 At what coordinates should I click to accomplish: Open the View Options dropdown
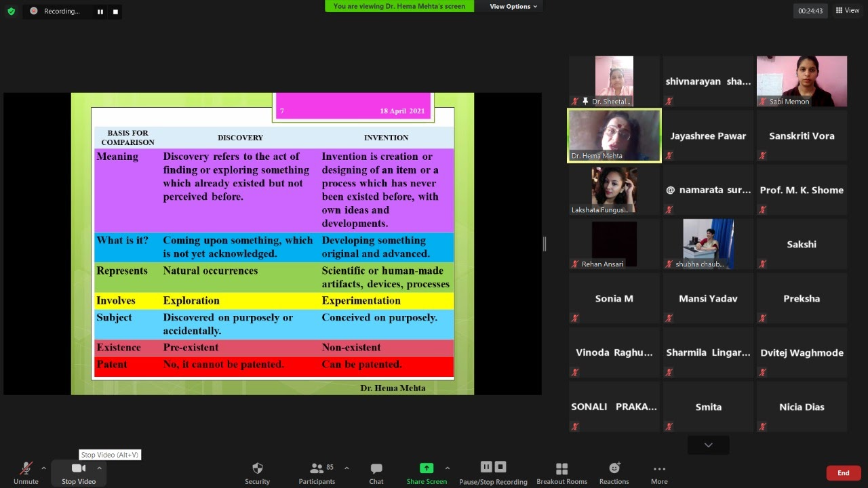point(513,6)
